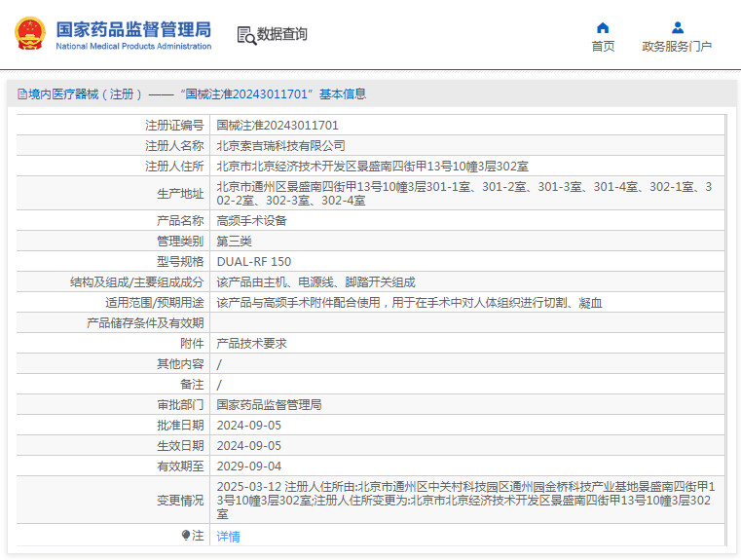Open 政务服务门户 link text
Screen dimensions: 741x560
tap(677, 47)
